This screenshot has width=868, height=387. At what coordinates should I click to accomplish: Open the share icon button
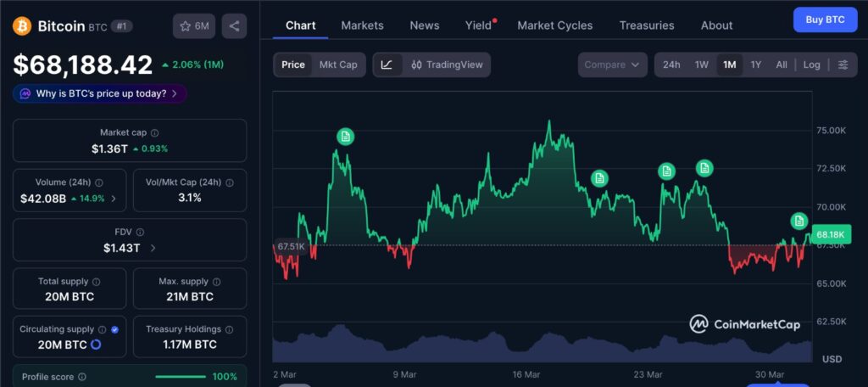click(234, 26)
